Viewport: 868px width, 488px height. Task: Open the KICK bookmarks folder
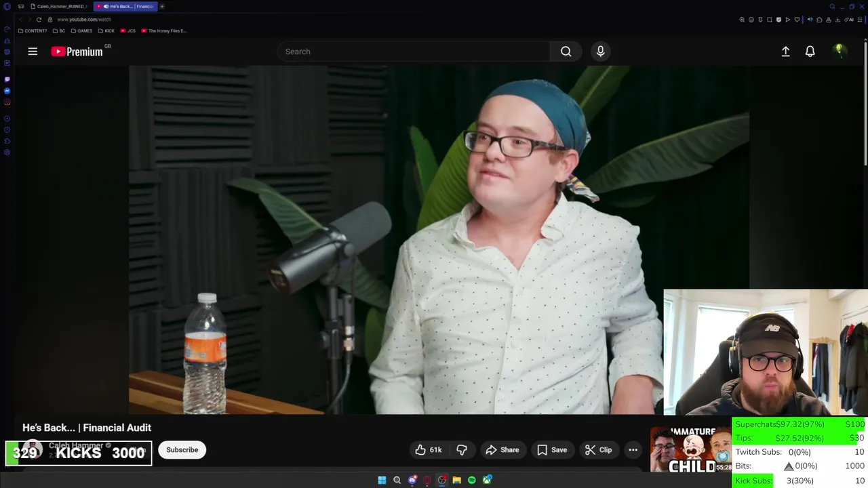106,30
